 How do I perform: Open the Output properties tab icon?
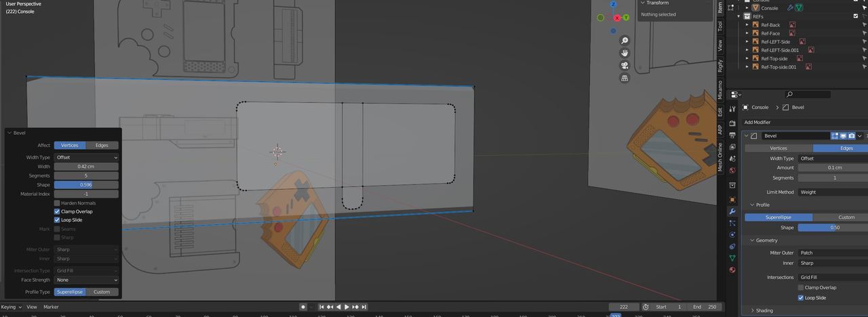click(732, 135)
